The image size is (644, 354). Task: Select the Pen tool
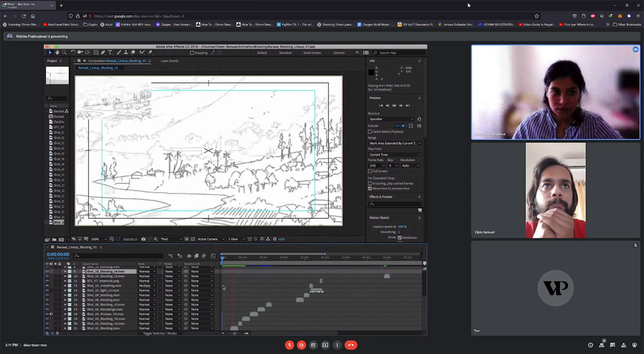104,53
